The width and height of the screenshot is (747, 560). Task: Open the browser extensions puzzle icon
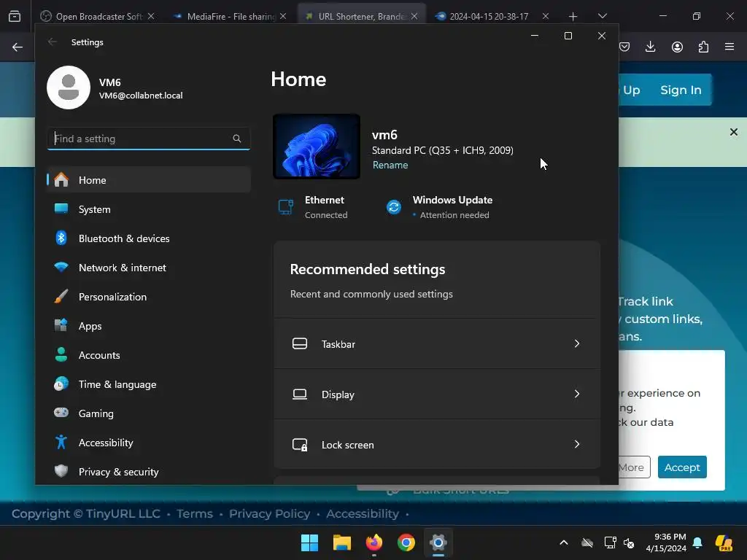click(x=703, y=47)
